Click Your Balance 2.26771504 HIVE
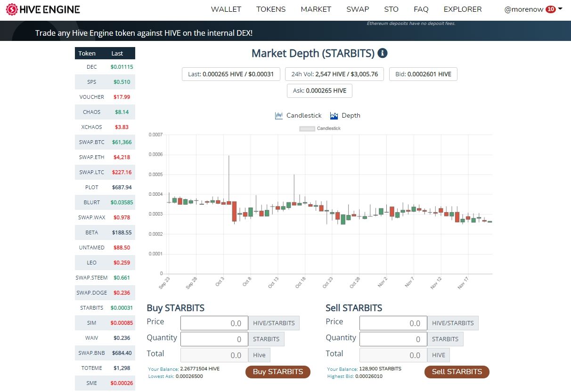 click(184, 369)
